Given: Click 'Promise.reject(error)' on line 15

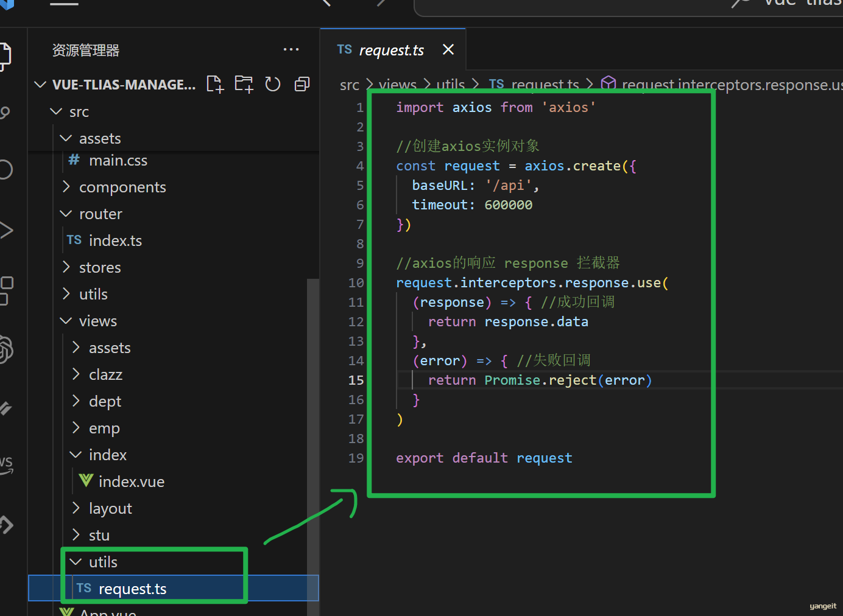Looking at the screenshot, I should pyautogui.click(x=568, y=380).
